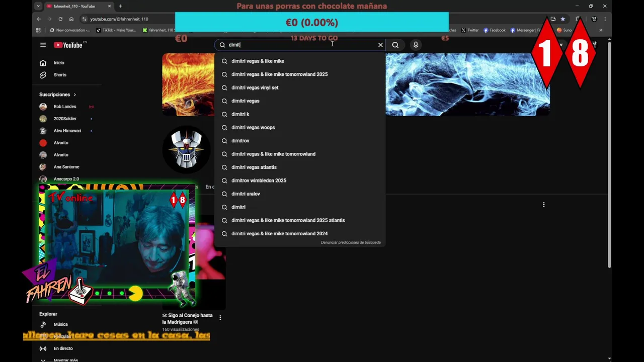Open the Messenger bookmark
The width and height of the screenshot is (644, 362).
click(525, 30)
